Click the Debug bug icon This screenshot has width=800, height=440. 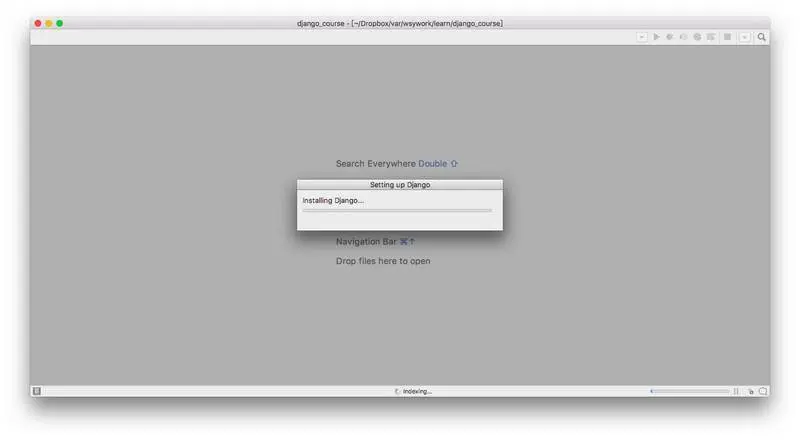(x=670, y=37)
